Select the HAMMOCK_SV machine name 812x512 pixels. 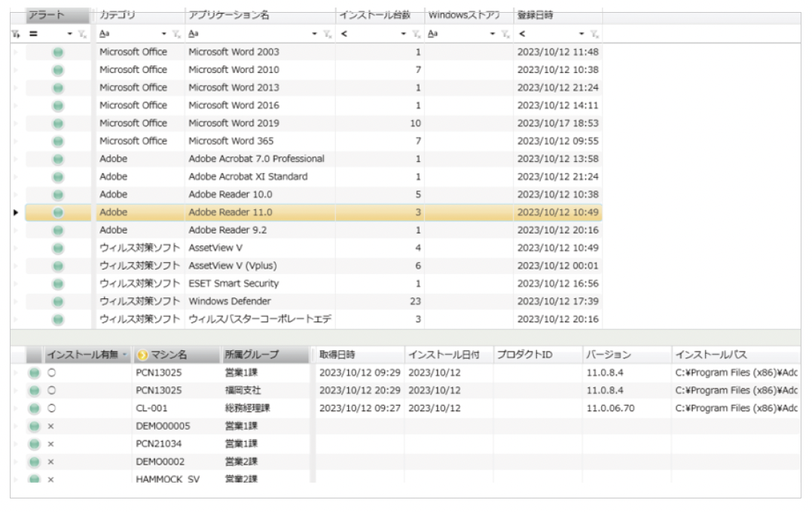click(167, 480)
